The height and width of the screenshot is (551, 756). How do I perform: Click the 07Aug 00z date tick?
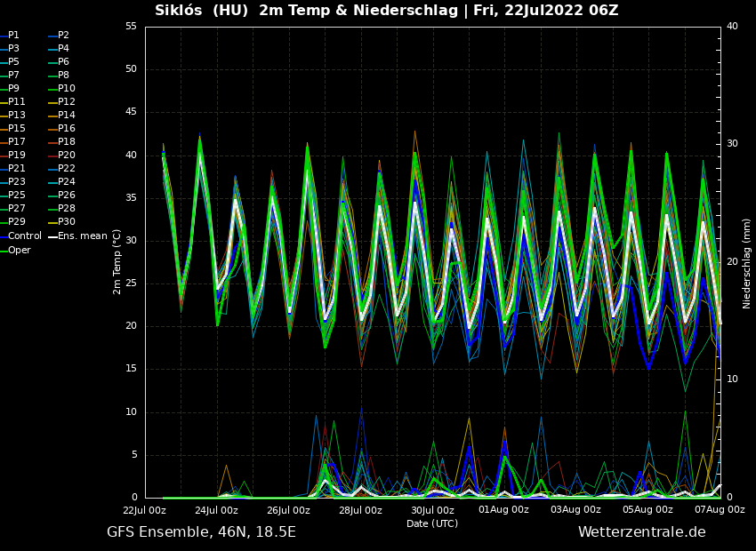[720, 510]
